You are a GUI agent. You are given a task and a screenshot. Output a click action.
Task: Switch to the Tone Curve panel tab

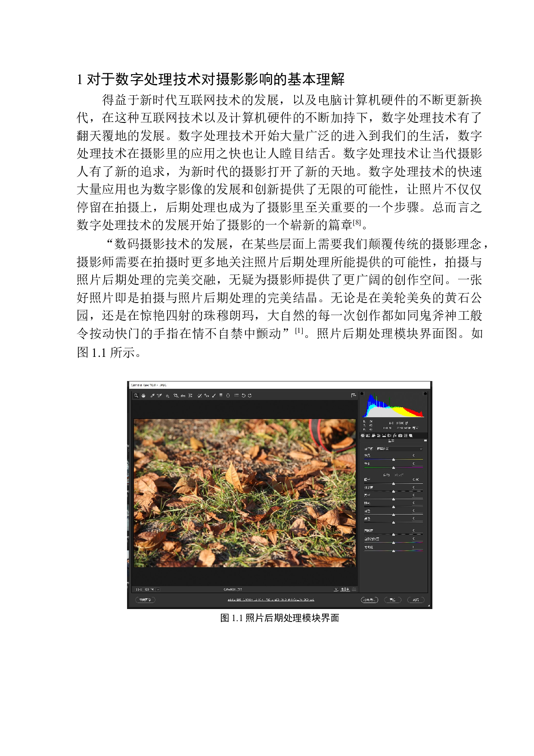click(x=368, y=435)
